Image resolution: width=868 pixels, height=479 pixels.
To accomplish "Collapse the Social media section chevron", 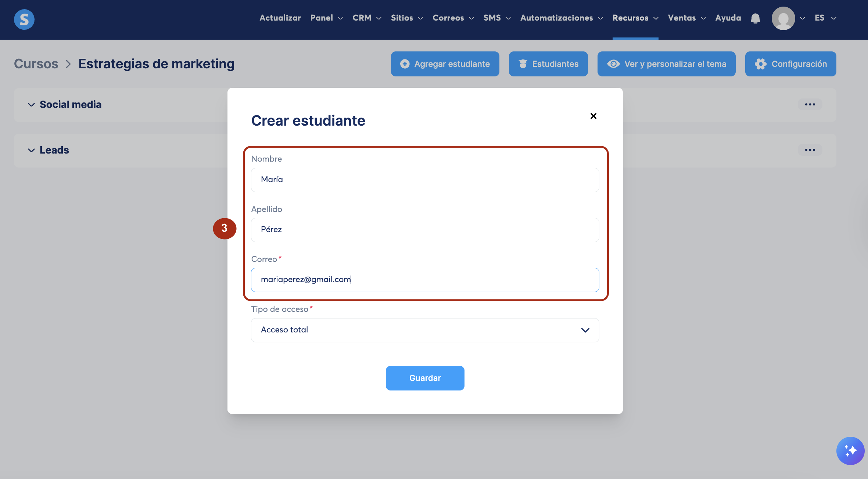I will (x=32, y=105).
